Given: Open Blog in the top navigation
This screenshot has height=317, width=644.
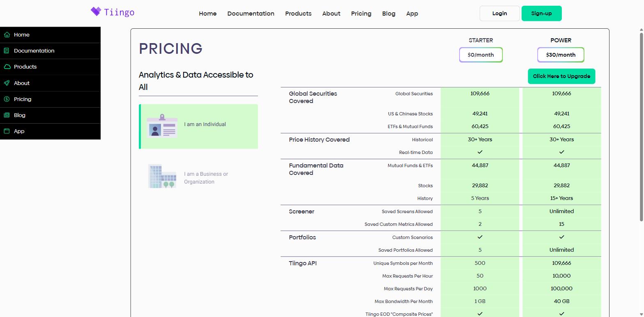Looking at the screenshot, I should coord(389,14).
